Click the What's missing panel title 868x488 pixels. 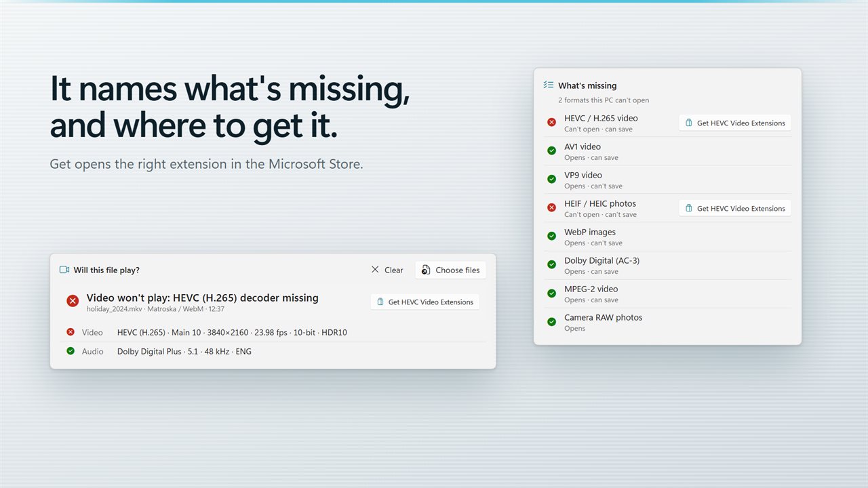[587, 85]
